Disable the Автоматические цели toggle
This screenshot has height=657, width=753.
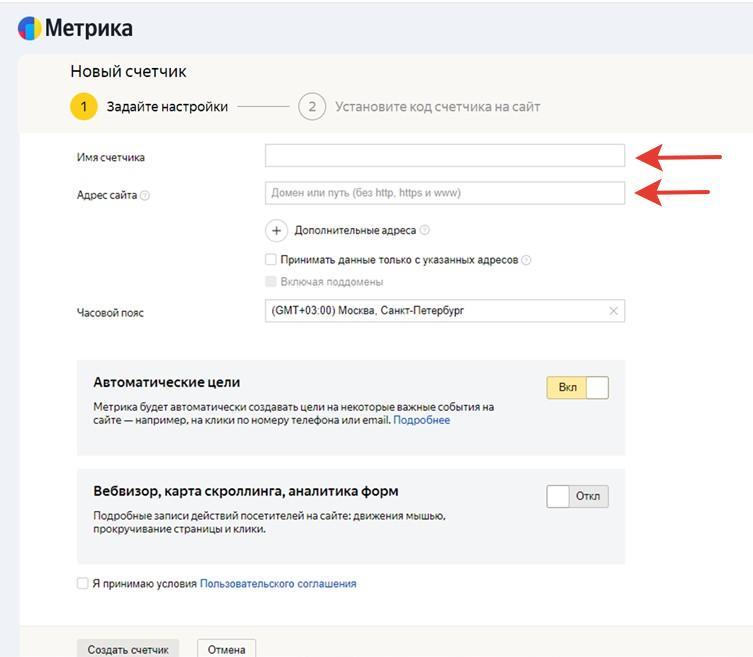tap(577, 388)
